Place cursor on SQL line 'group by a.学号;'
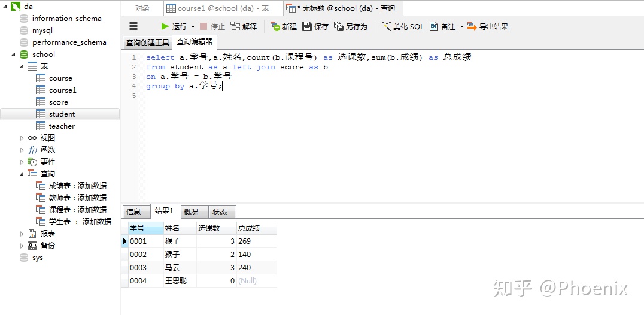Viewport: 644px width, 315px height. click(x=184, y=87)
